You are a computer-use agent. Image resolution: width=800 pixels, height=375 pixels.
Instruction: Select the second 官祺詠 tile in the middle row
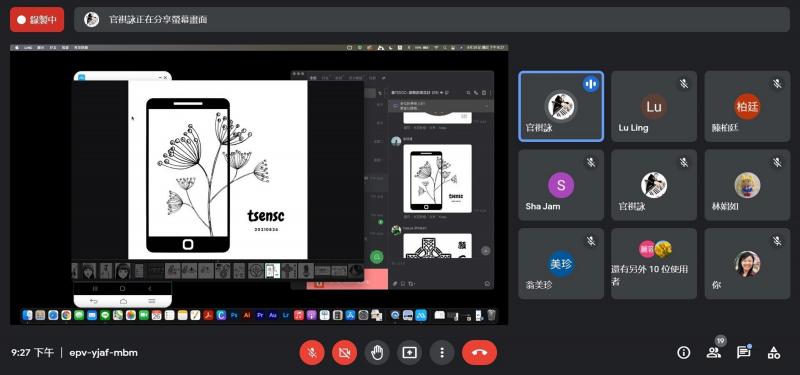click(x=654, y=185)
